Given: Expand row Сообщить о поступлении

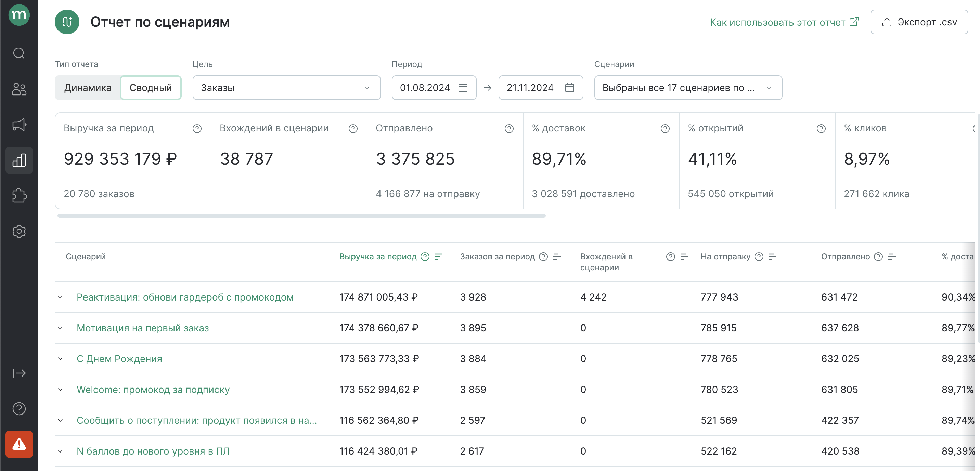Looking at the screenshot, I should (60, 420).
